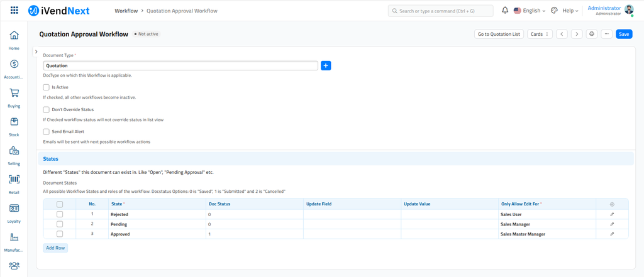Go to Home in sidebar
Screen dimensions: 644x277
point(14,40)
